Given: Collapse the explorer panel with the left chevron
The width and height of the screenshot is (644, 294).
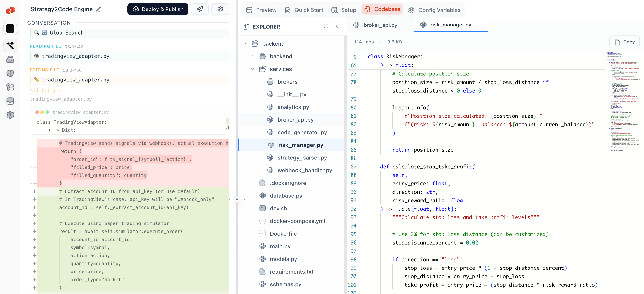Looking at the screenshot, I should pyautogui.click(x=337, y=26).
